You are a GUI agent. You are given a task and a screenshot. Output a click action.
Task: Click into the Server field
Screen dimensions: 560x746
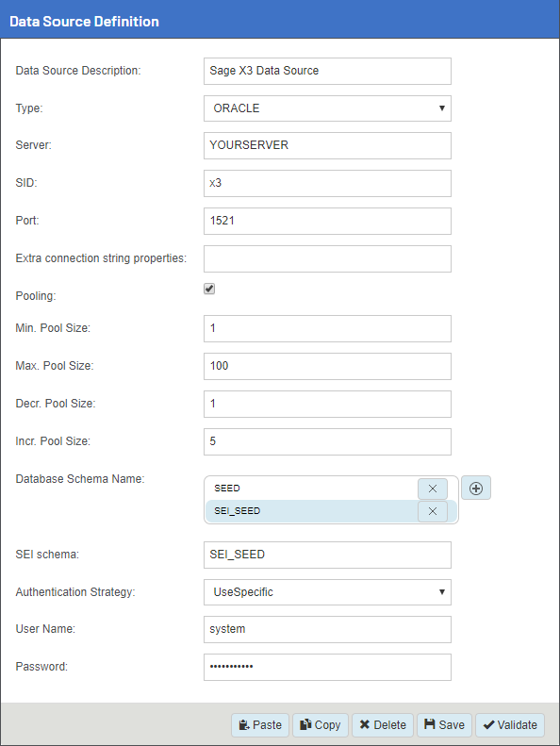pyautogui.click(x=327, y=145)
